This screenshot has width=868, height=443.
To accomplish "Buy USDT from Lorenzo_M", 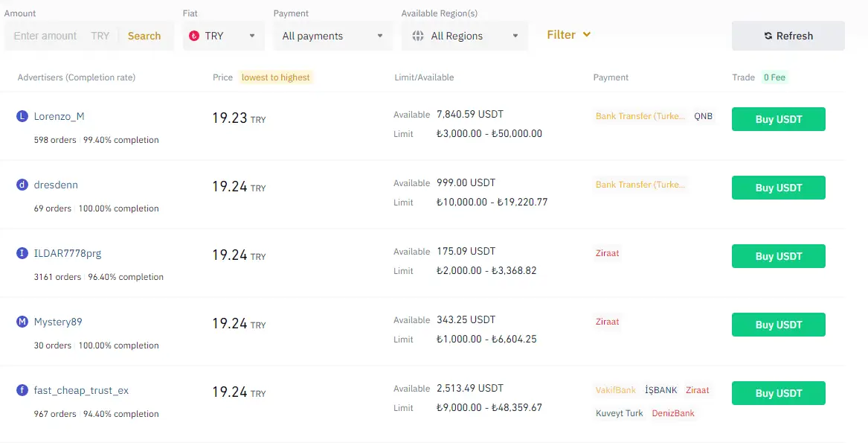I will pos(778,119).
